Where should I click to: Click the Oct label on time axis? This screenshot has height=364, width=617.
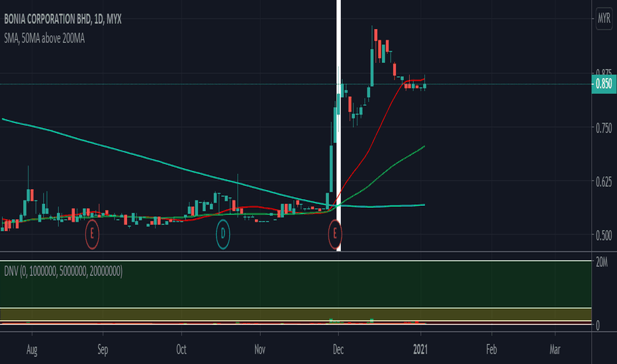181,349
